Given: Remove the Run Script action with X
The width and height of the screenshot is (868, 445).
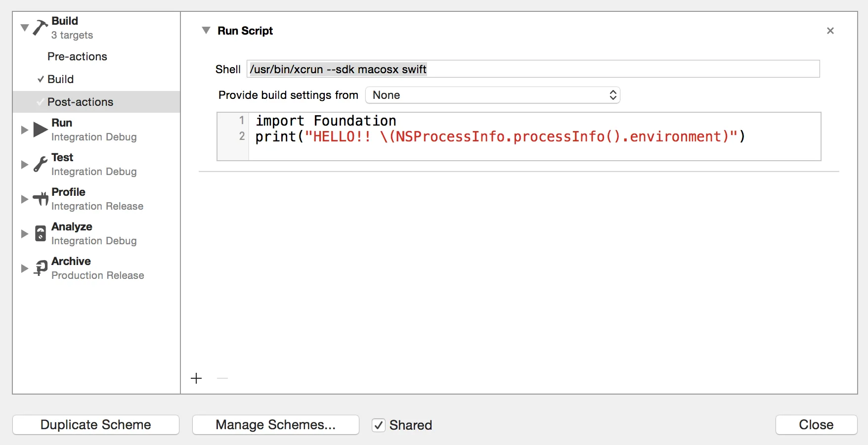Looking at the screenshot, I should click(830, 31).
